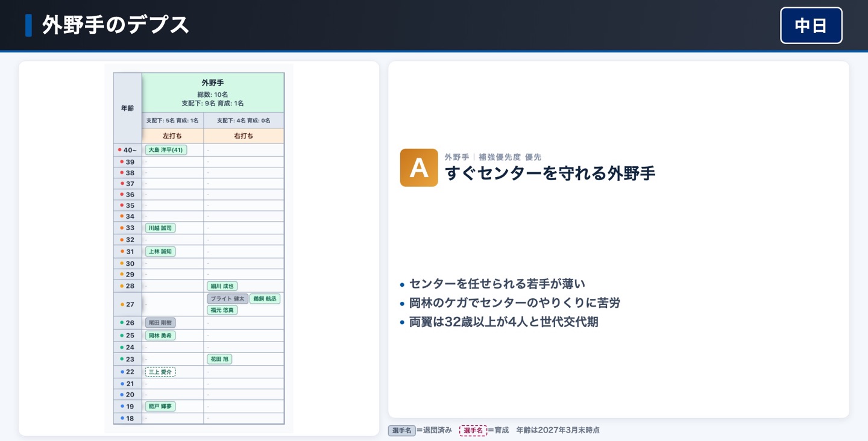Click the age 35 row label

(128, 205)
